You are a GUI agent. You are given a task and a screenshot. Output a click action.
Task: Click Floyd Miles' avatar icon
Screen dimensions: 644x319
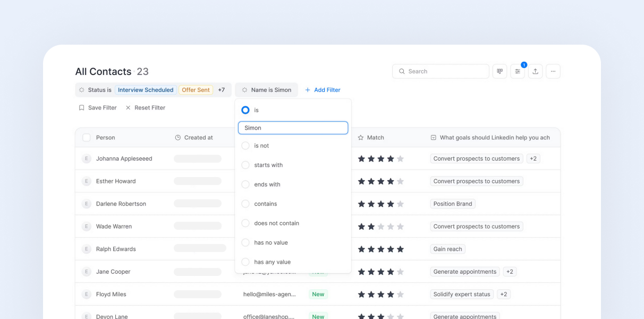pyautogui.click(x=86, y=294)
